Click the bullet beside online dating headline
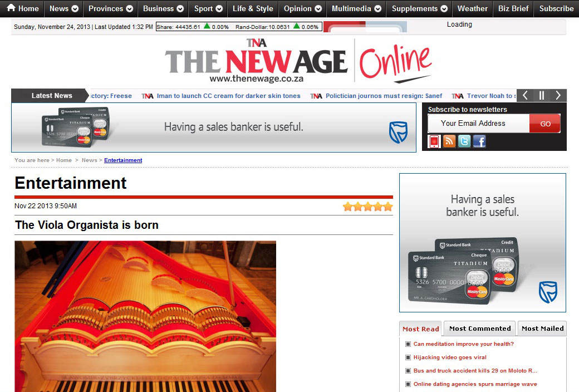This screenshot has width=579, height=392. pyautogui.click(x=408, y=384)
